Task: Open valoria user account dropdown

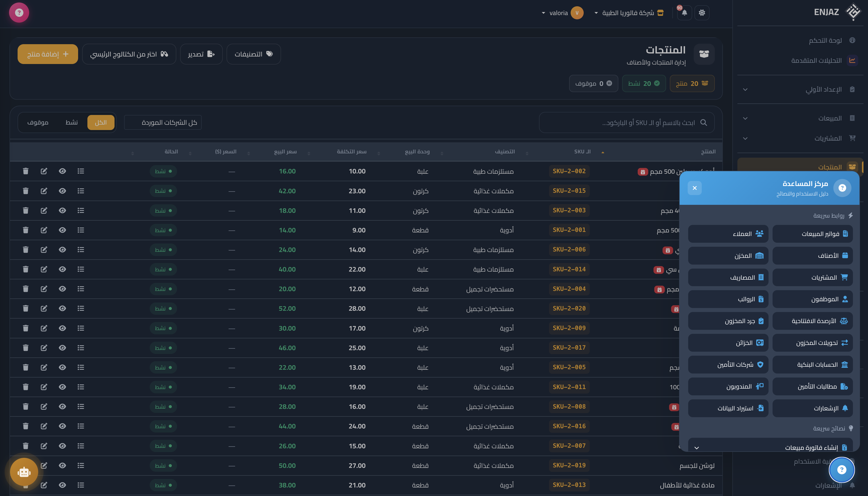Action: (562, 13)
